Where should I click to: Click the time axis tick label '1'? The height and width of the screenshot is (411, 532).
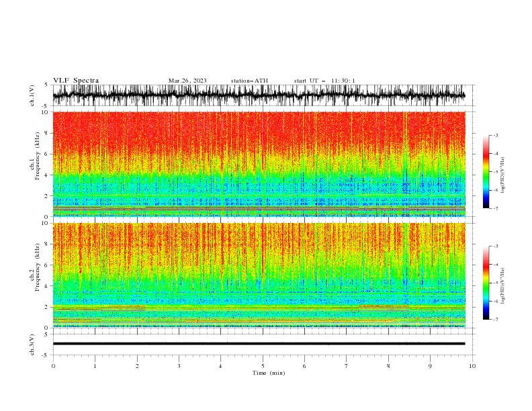pos(95,366)
